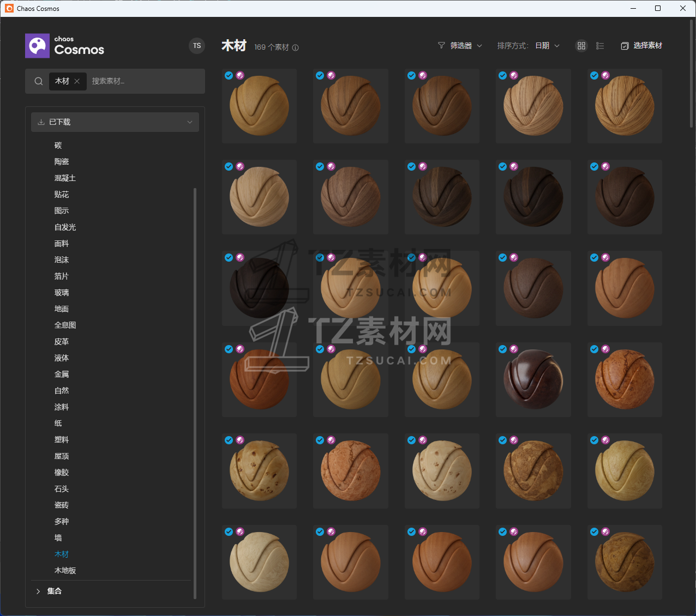
Task: Select the 自发光 category
Action: pos(65,227)
